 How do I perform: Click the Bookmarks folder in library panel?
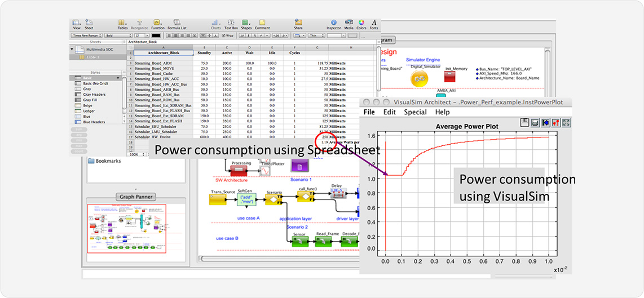pyautogui.click(x=105, y=161)
